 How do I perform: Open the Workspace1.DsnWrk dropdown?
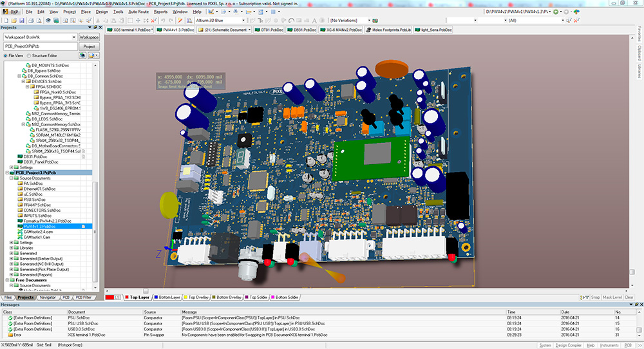[x=74, y=37]
